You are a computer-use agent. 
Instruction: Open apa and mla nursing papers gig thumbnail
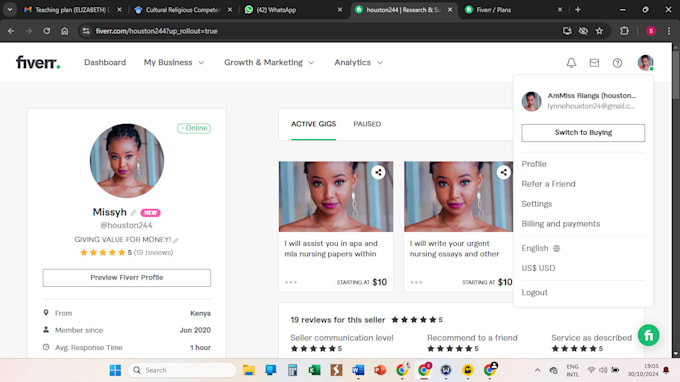point(336,196)
